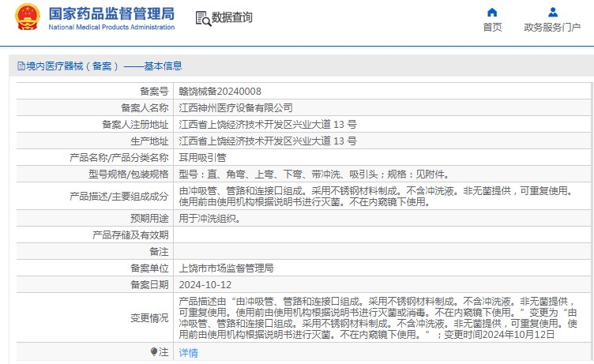
Task: Click the 产品存储及有效期 label
Action: pyautogui.click(x=130, y=235)
